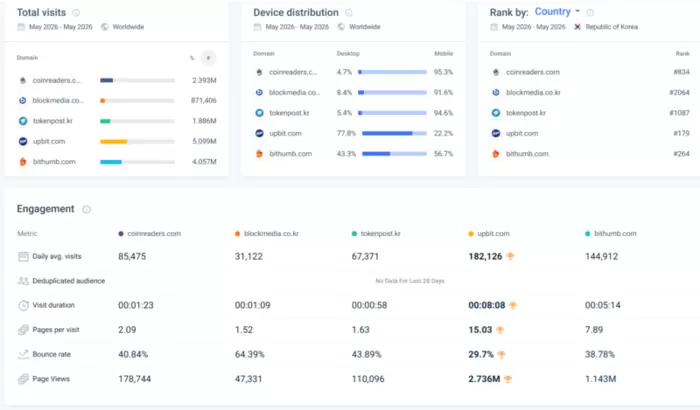The height and width of the screenshot is (410, 700).
Task: Click the trophy icon next to 182,126
Action: click(510, 256)
